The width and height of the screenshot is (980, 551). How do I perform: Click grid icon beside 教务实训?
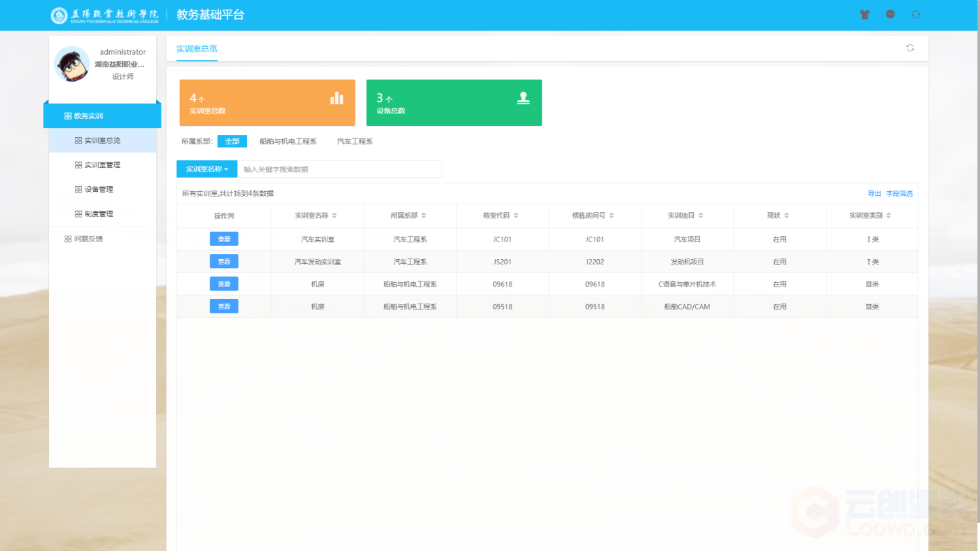click(68, 116)
